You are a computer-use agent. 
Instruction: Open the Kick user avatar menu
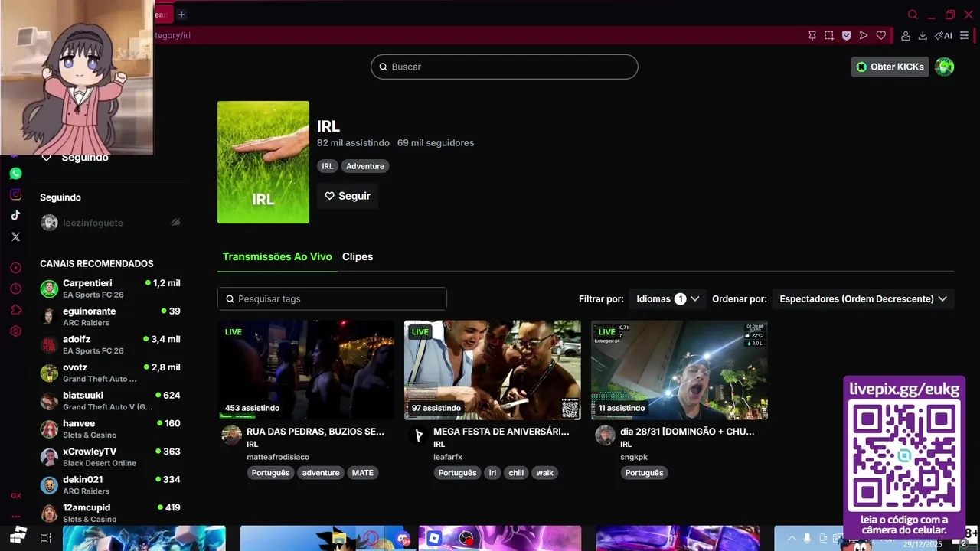[945, 67]
